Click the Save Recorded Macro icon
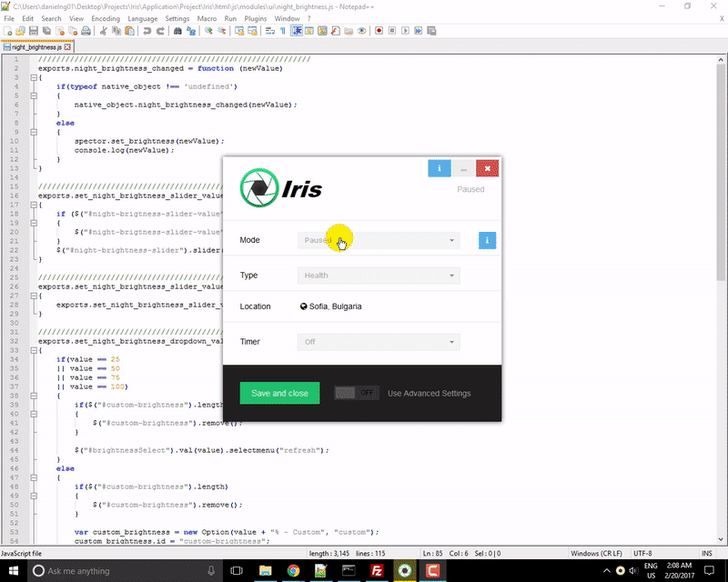This screenshot has height=582, width=728. coord(431,31)
